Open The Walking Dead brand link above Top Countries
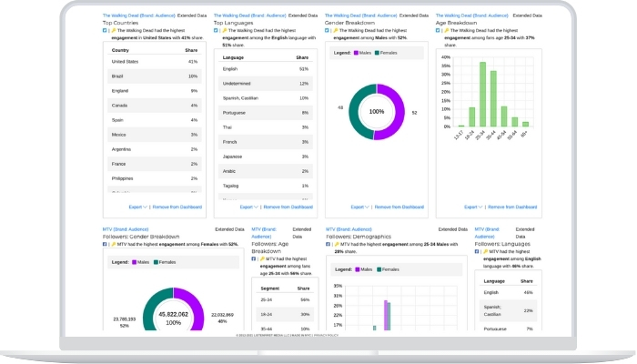637x364 pixels. (x=139, y=15)
